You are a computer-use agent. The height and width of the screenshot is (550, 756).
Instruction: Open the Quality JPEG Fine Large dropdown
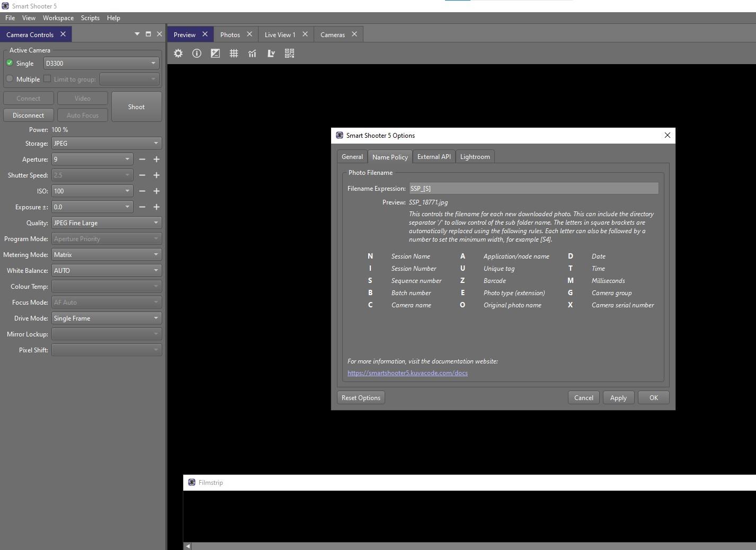(x=106, y=223)
